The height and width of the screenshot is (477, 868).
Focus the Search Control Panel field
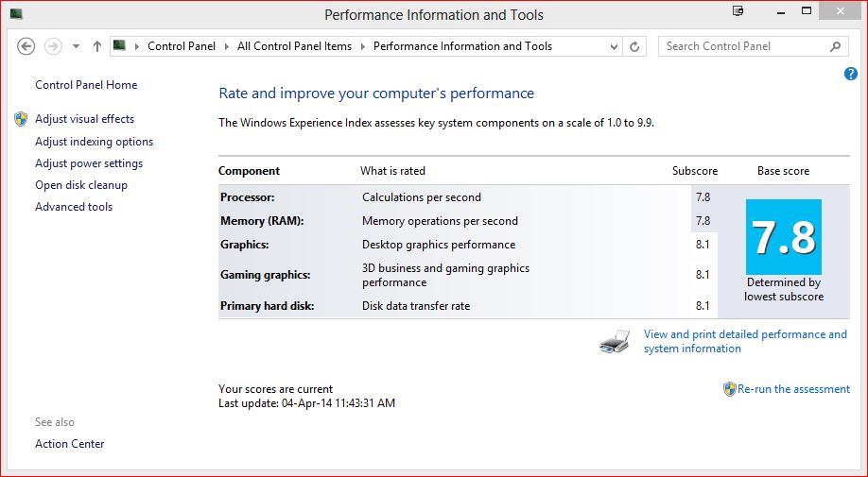pyautogui.click(x=740, y=46)
